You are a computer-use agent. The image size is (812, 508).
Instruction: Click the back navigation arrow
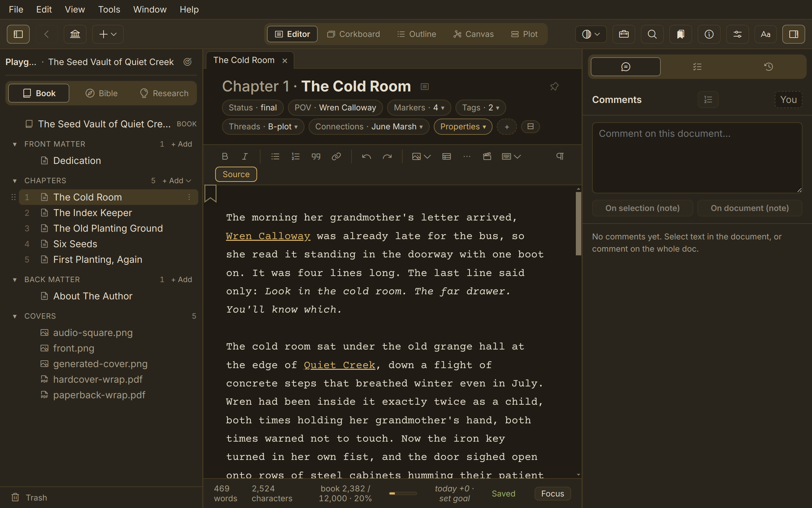click(47, 34)
